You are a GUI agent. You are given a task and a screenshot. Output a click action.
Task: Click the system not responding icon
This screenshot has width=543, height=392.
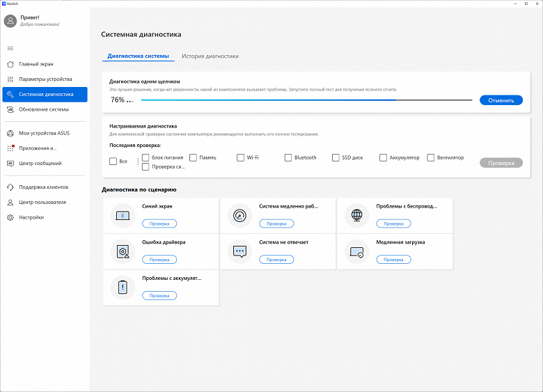[x=240, y=251]
